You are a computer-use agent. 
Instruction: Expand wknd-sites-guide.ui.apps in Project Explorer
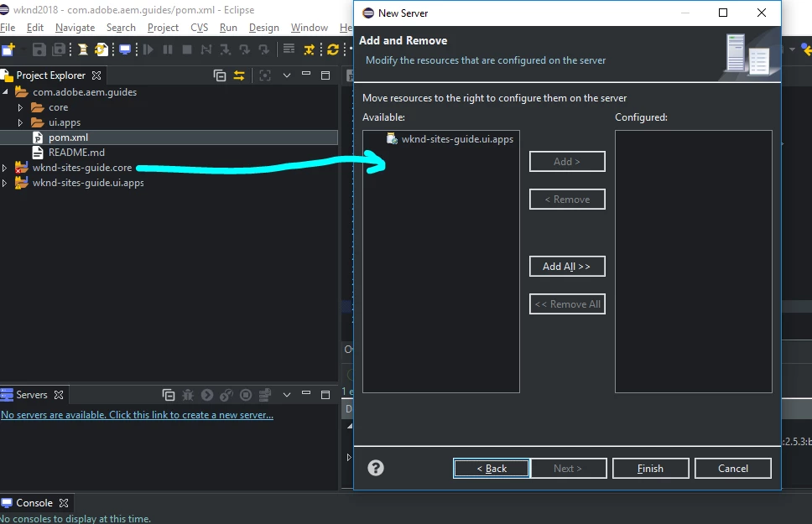5,183
